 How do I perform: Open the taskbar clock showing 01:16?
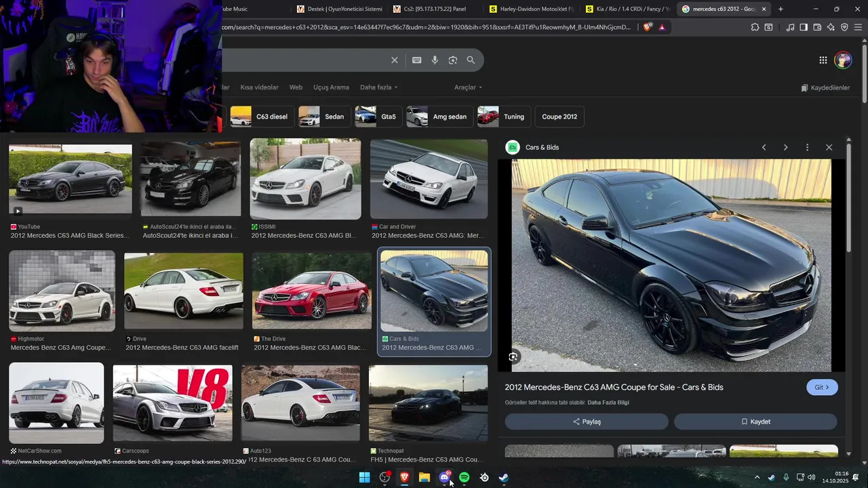[835, 477]
